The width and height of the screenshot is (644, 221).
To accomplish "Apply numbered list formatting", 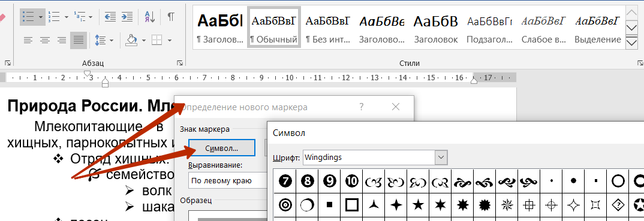I will pos(55,17).
